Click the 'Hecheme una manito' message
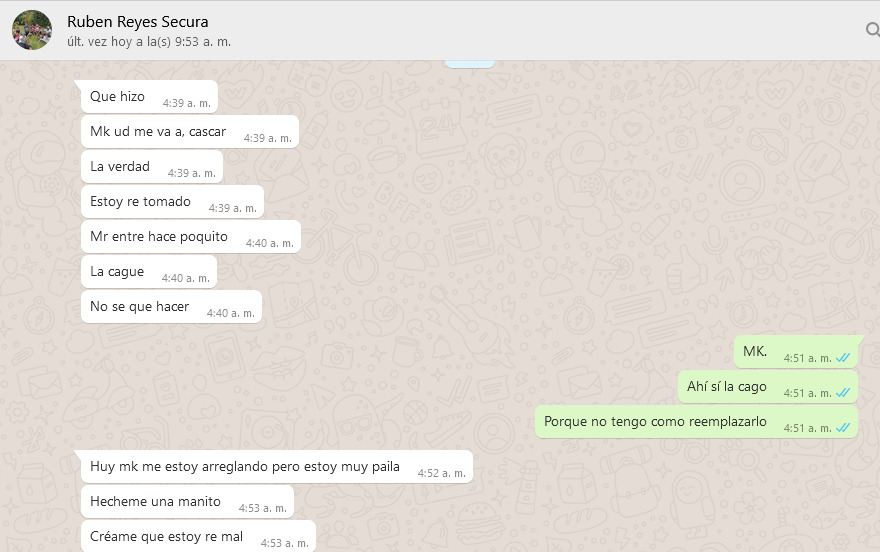The width and height of the screenshot is (880, 552). [x=187, y=502]
